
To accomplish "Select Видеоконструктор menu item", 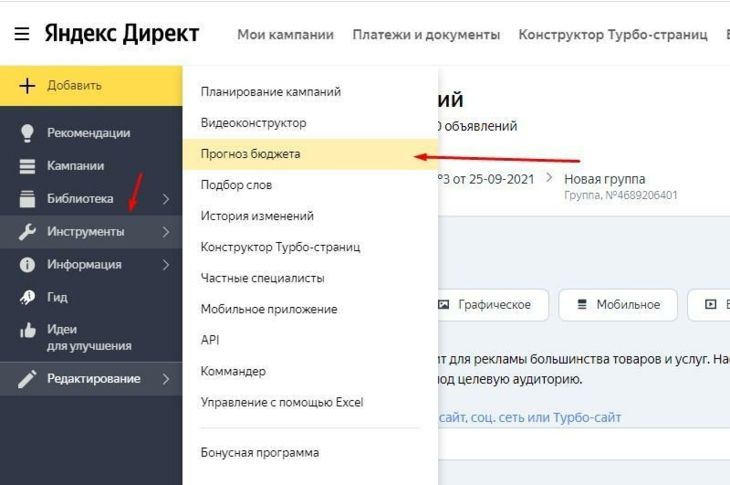I will (x=310, y=123).
